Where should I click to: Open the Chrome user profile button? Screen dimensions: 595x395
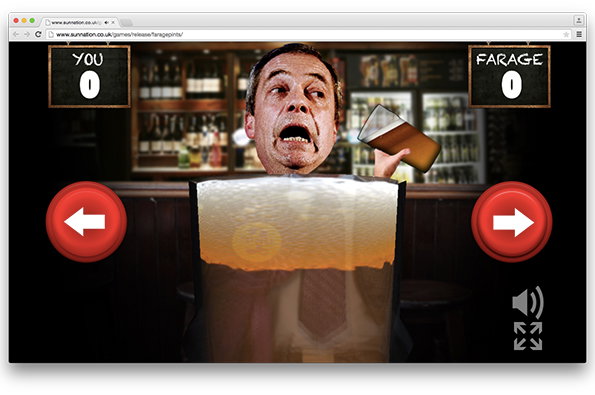[x=579, y=20]
